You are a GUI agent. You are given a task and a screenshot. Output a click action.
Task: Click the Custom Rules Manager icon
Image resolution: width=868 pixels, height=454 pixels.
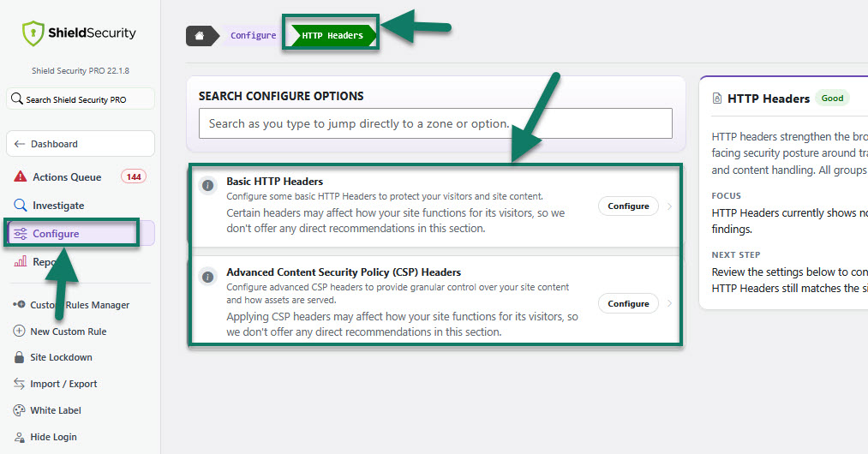[x=19, y=304]
